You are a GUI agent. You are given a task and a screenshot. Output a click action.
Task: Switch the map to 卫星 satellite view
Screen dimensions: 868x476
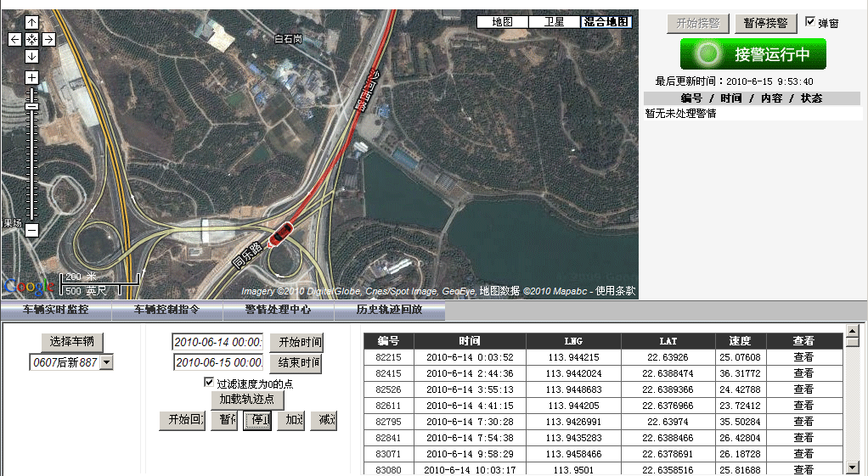554,22
